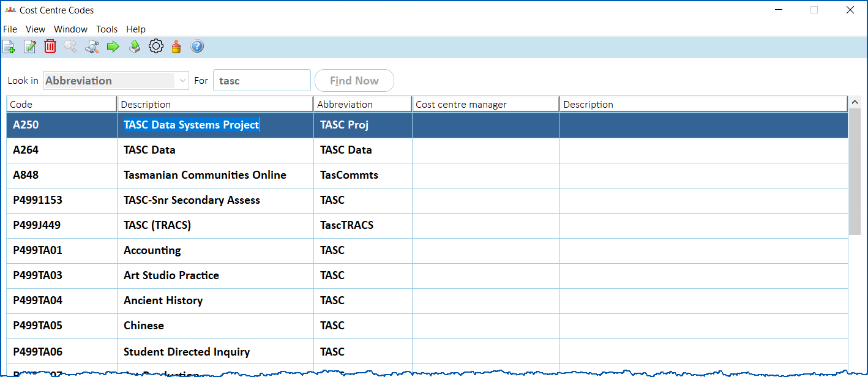Click the vertical scrollbar thumb

pos(855,171)
